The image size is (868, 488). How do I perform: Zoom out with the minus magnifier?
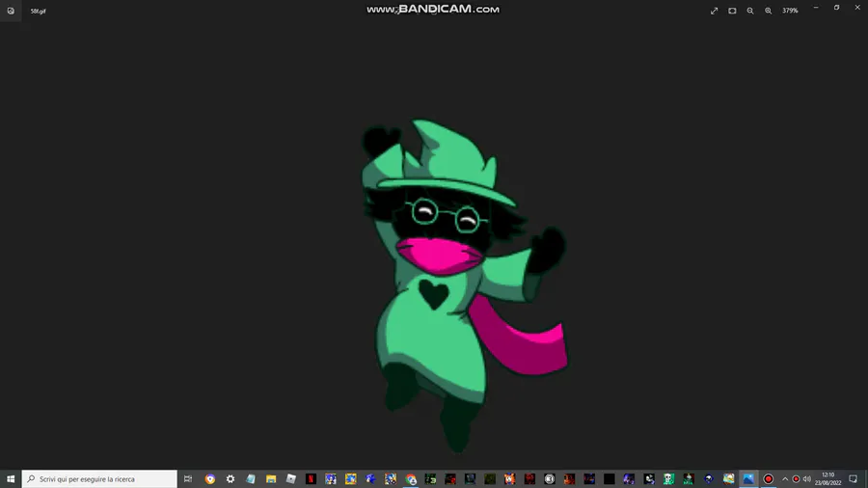(x=750, y=11)
